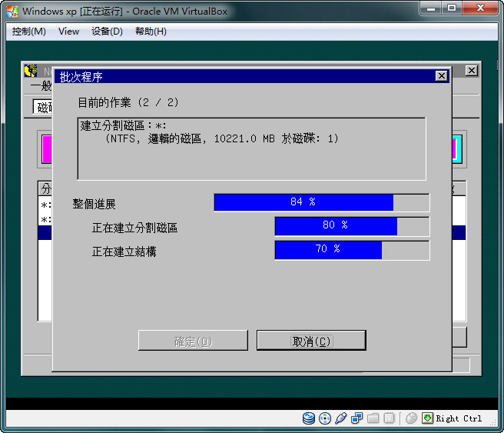Click the magenta partition block in disk map
Screen dimensions: 504x433
tap(47, 149)
